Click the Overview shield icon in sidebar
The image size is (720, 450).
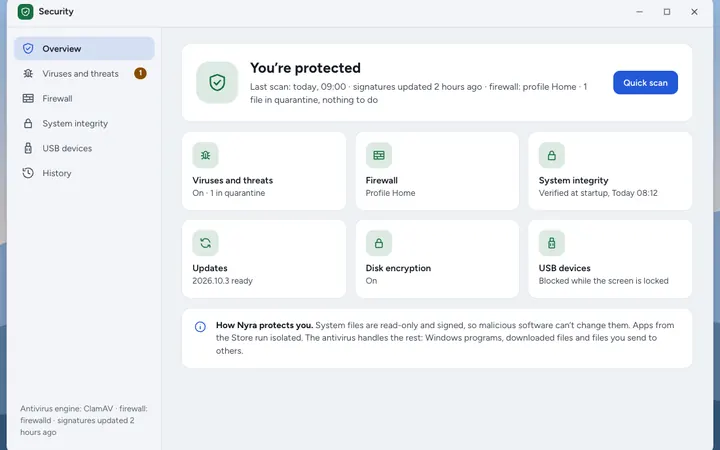[28, 49]
